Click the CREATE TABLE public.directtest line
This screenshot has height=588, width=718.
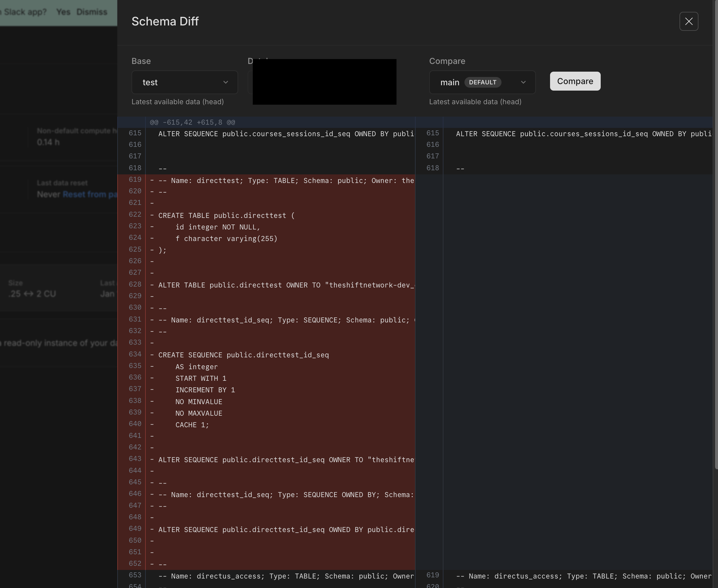pyautogui.click(x=226, y=216)
